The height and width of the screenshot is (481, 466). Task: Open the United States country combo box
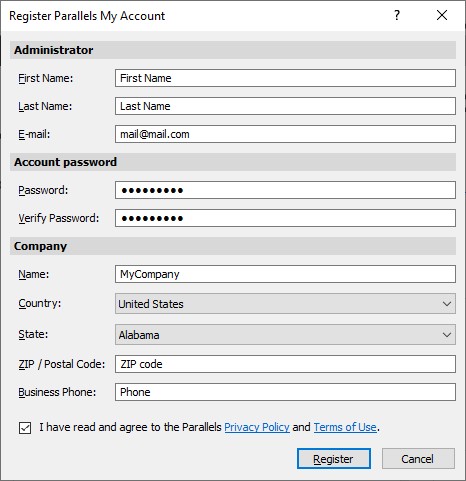285,304
